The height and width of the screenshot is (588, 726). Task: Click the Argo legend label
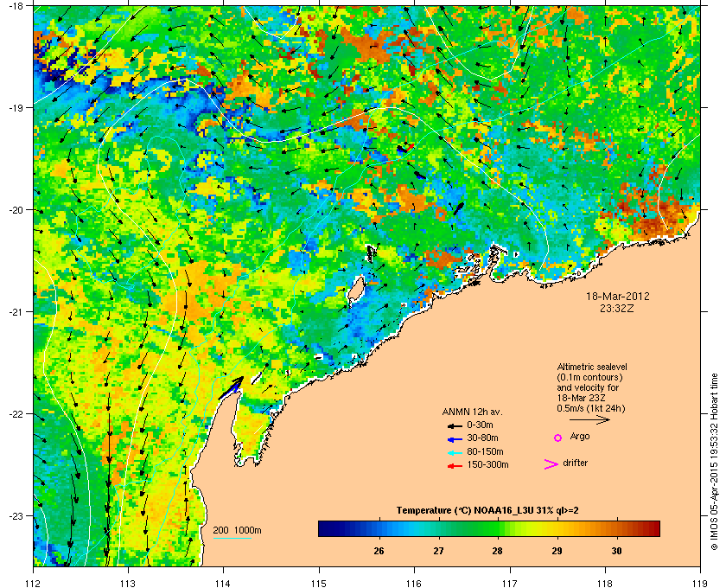[580, 437]
